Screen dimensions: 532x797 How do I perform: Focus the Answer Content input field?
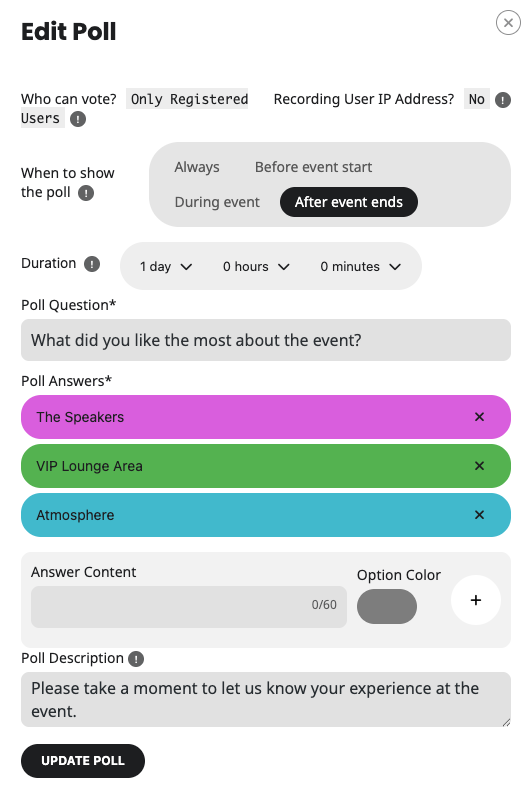pyautogui.click(x=189, y=607)
